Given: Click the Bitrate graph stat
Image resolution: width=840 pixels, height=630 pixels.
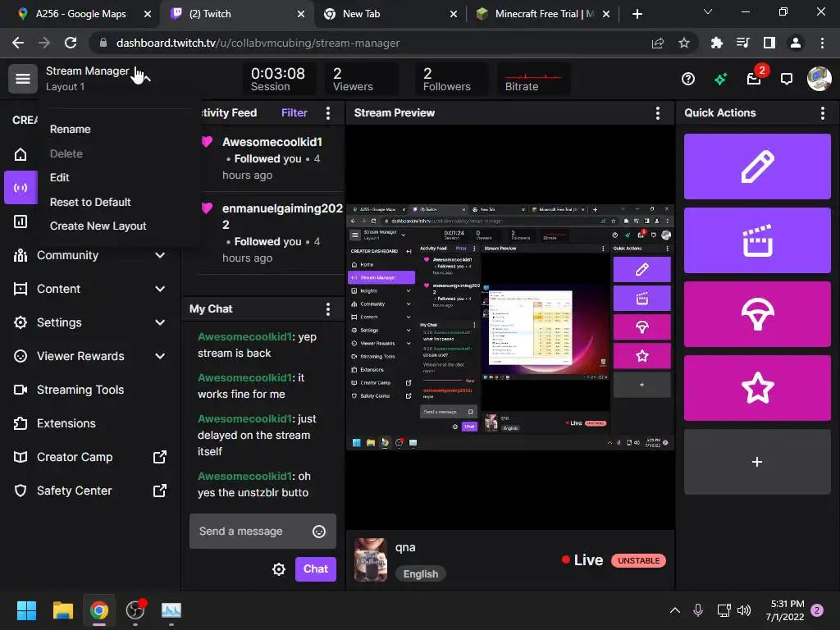Looking at the screenshot, I should coord(533,80).
